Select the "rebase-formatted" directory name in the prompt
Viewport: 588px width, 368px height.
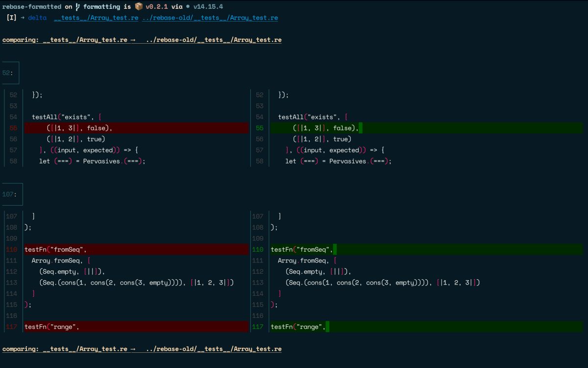pyautogui.click(x=32, y=7)
